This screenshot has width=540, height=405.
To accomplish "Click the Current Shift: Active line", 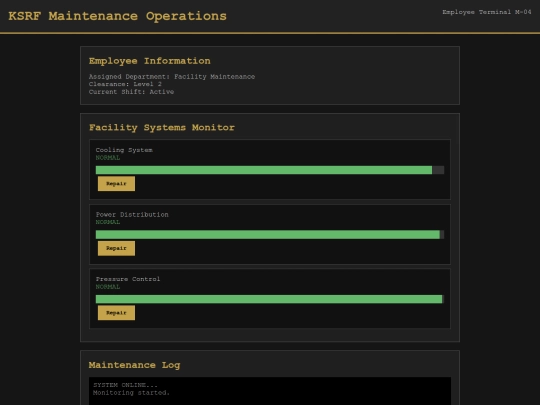I will click(x=131, y=92).
